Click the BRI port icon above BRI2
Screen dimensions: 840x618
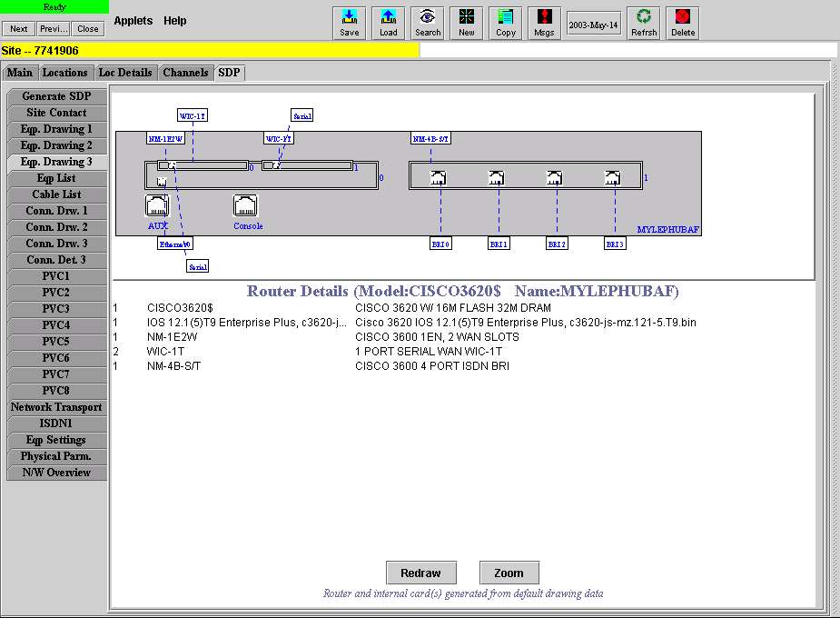pos(555,177)
